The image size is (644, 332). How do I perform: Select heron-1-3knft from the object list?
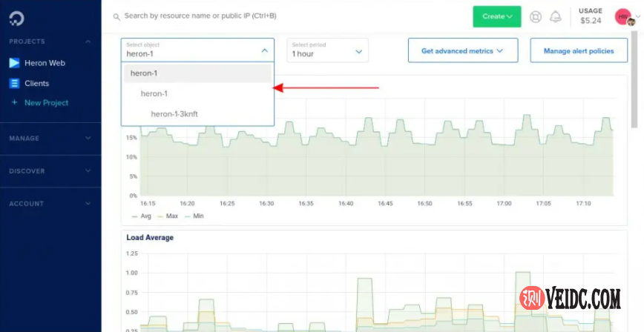click(174, 113)
